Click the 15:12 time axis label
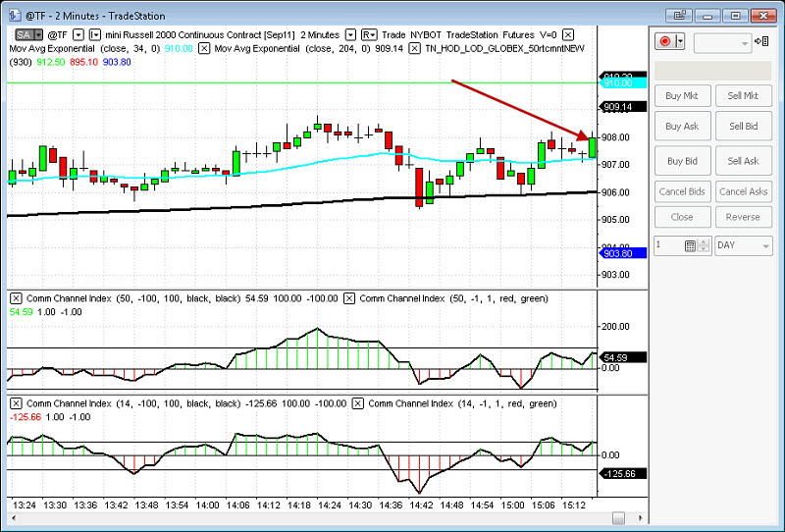This screenshot has height=532, width=785. click(x=574, y=505)
